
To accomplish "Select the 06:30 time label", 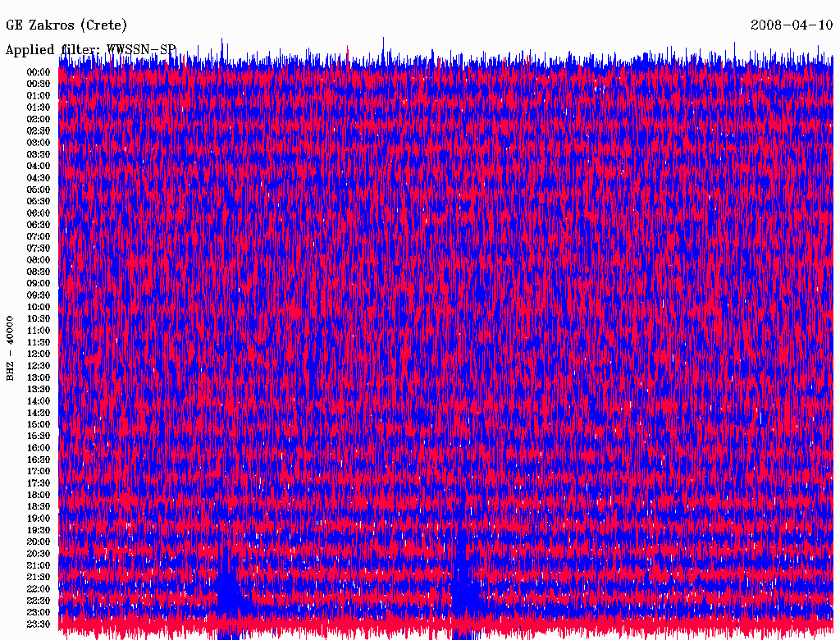I will [x=39, y=225].
